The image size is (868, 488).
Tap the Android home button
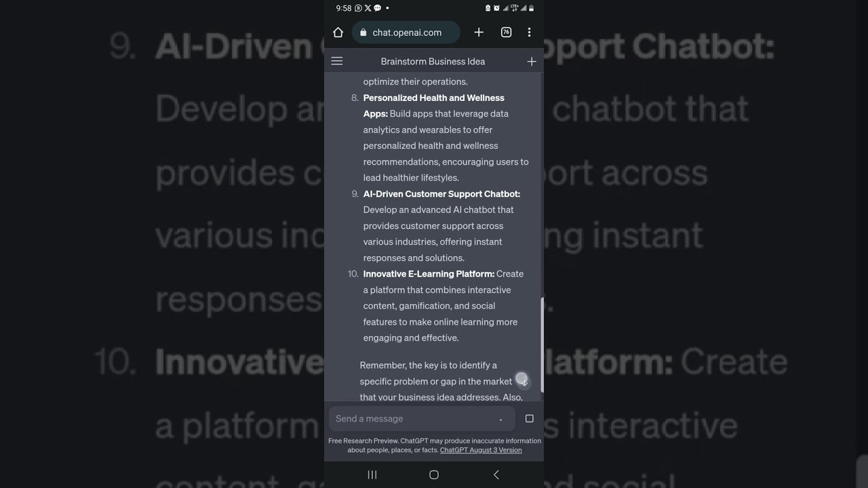tap(433, 474)
